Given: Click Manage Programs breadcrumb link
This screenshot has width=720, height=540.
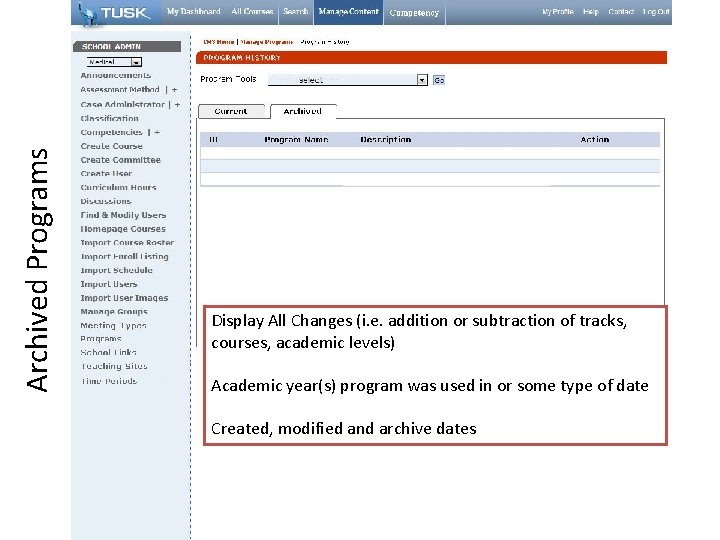Looking at the screenshot, I should (266, 42).
